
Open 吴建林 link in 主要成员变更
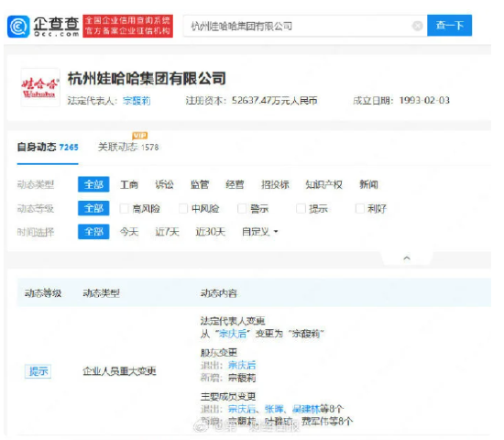306,409
